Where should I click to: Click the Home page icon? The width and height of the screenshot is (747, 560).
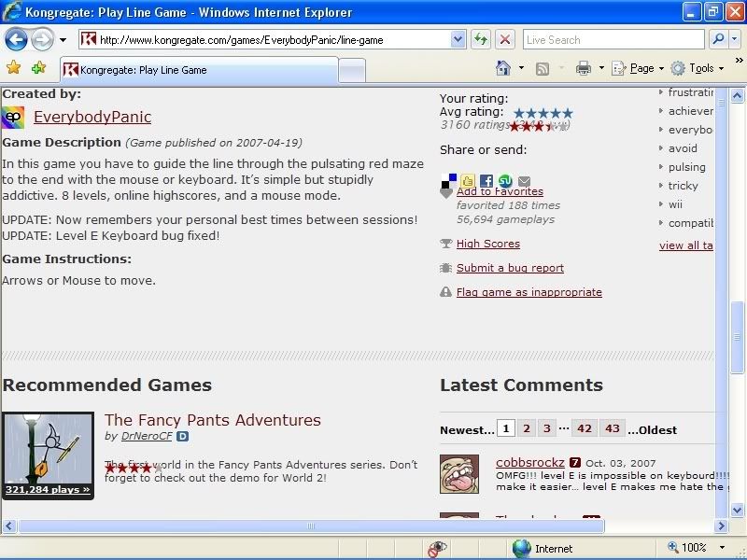point(503,68)
